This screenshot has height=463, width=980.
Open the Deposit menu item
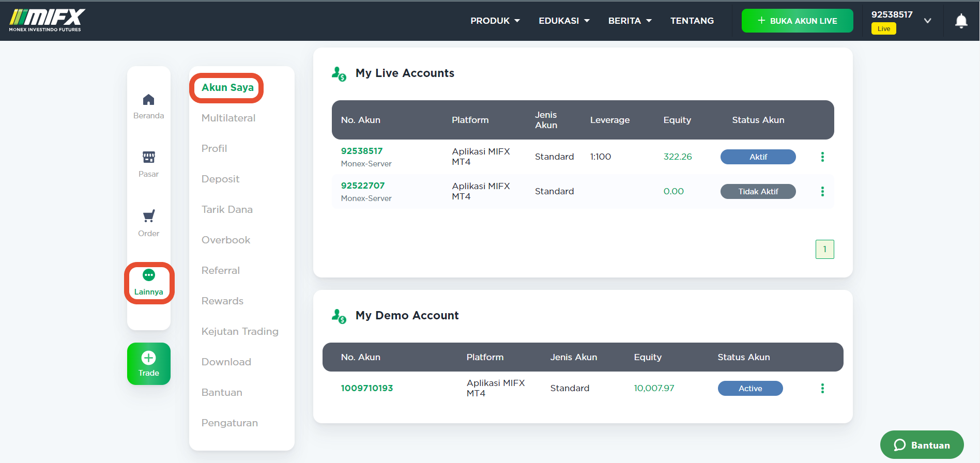coord(221,179)
